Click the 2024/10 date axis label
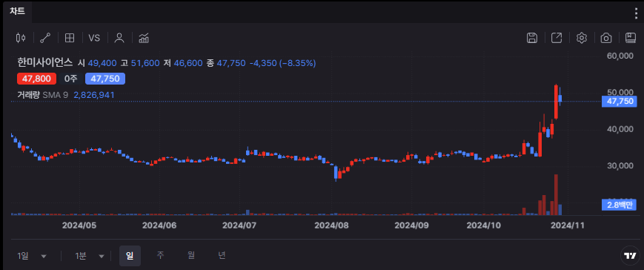Image resolution: width=644 pixels, height=270 pixels. (x=484, y=225)
